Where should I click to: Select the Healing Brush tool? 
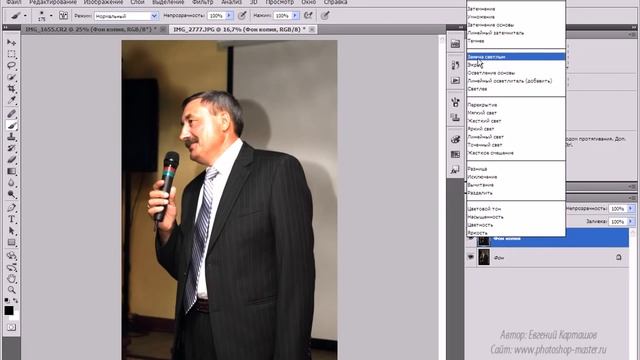click(11, 113)
